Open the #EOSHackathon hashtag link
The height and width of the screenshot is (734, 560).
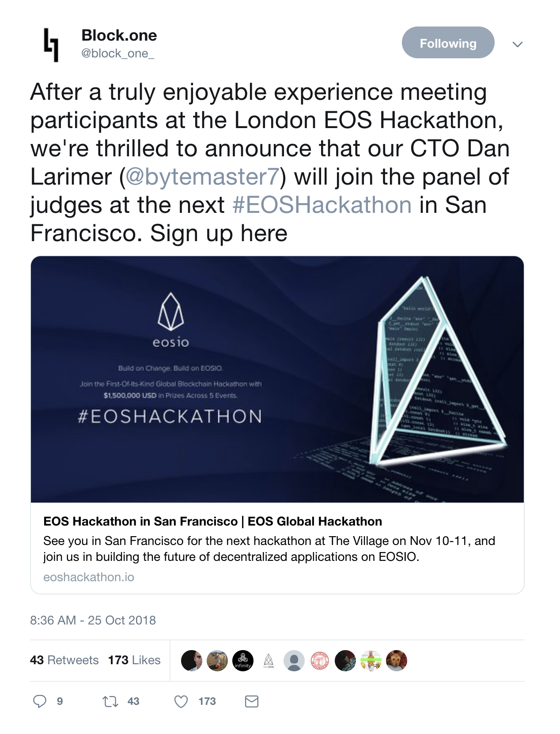322,205
